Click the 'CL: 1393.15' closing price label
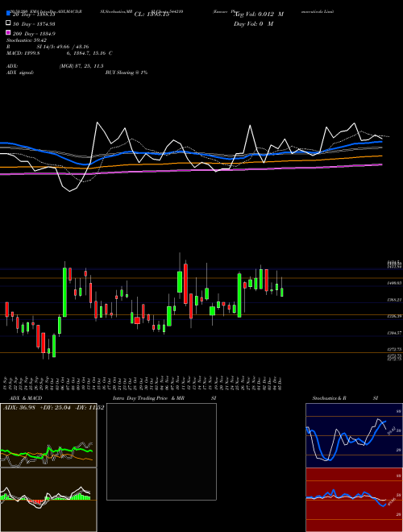This screenshot has height=532, width=403. (x=152, y=15)
